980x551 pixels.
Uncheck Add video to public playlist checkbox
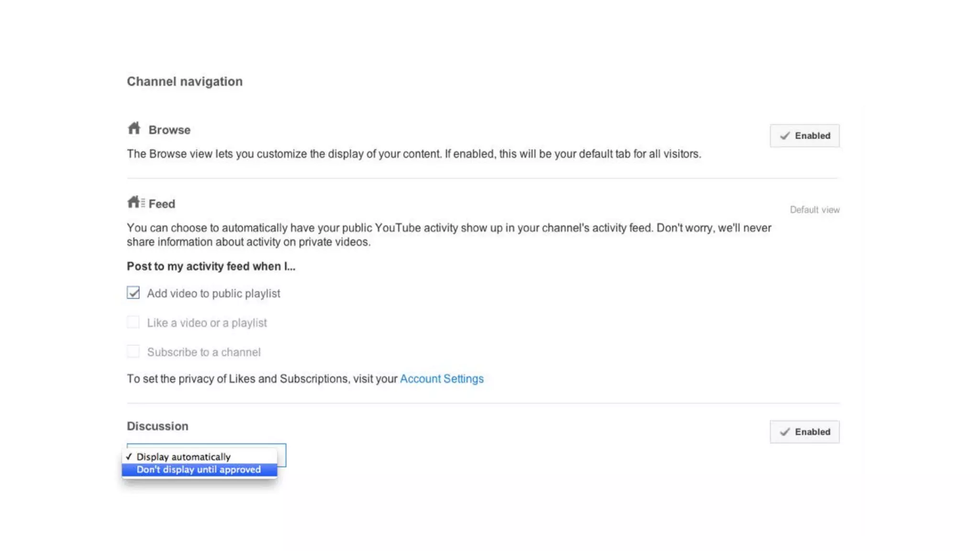click(133, 293)
